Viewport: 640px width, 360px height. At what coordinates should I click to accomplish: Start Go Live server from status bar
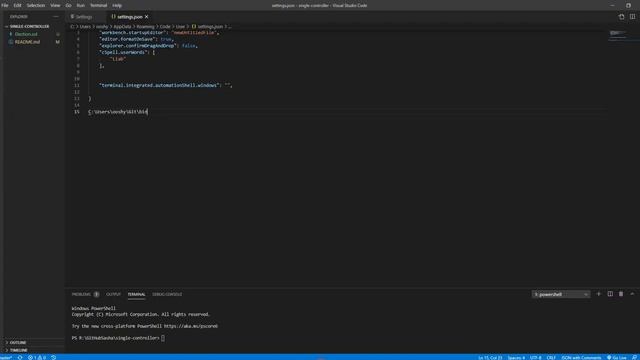[617, 357]
